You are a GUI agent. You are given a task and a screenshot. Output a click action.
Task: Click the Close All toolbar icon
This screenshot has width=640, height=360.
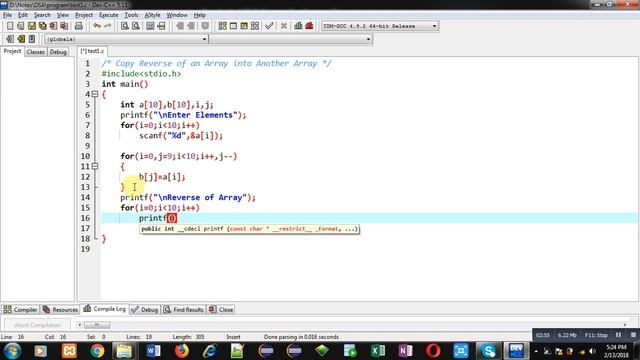(64, 26)
